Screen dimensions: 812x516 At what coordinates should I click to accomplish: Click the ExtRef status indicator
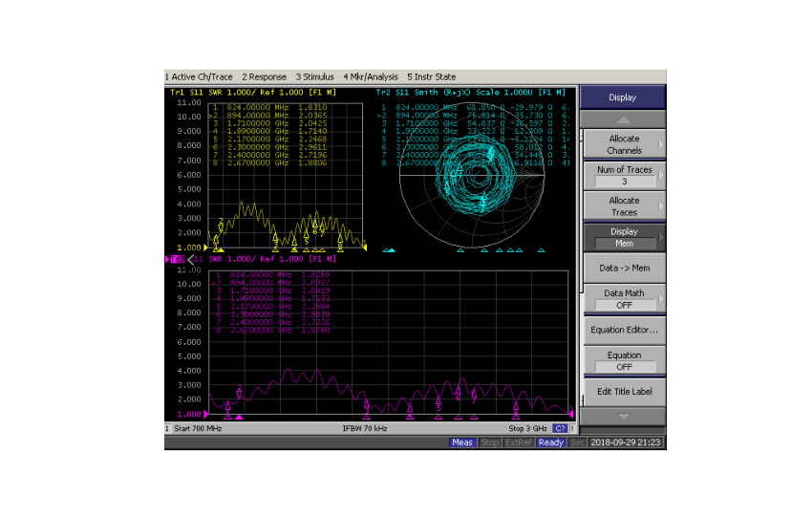tap(518, 442)
